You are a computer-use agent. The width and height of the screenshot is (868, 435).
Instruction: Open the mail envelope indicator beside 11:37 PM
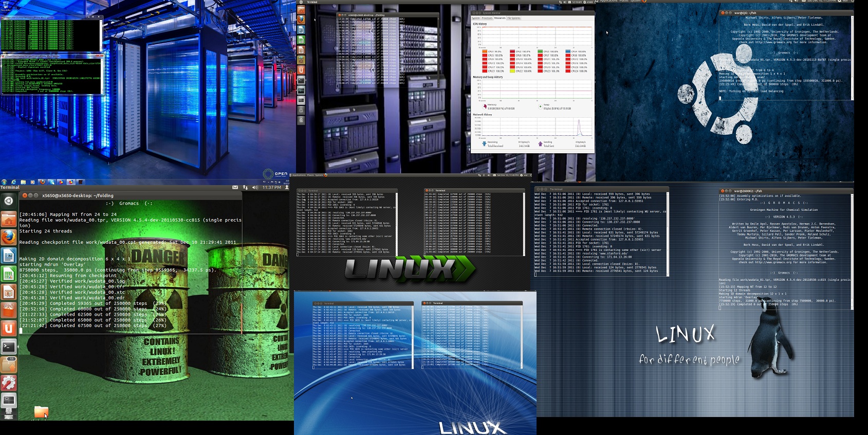point(235,187)
